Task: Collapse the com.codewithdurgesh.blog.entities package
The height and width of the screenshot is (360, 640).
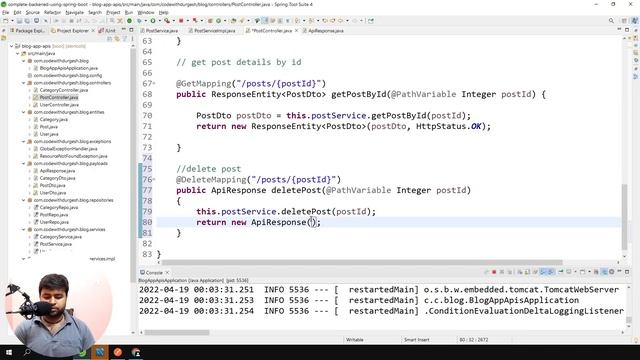Action: click(x=24, y=112)
